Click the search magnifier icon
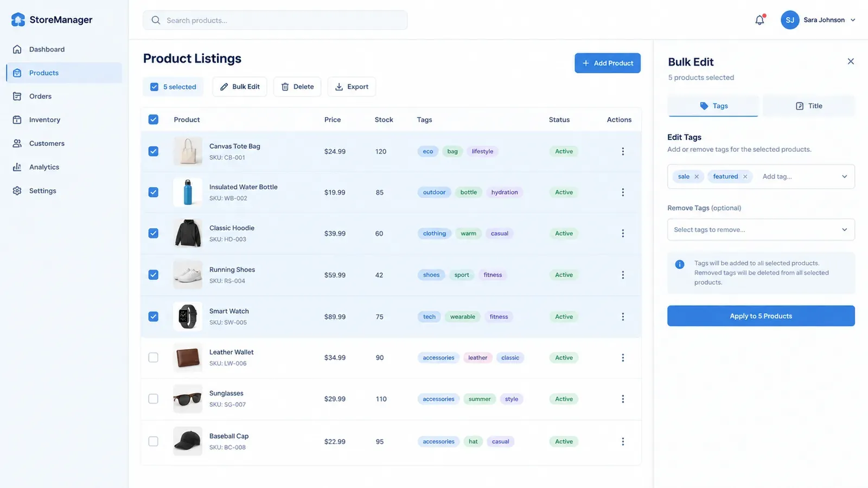This screenshot has width=868, height=488. (156, 20)
